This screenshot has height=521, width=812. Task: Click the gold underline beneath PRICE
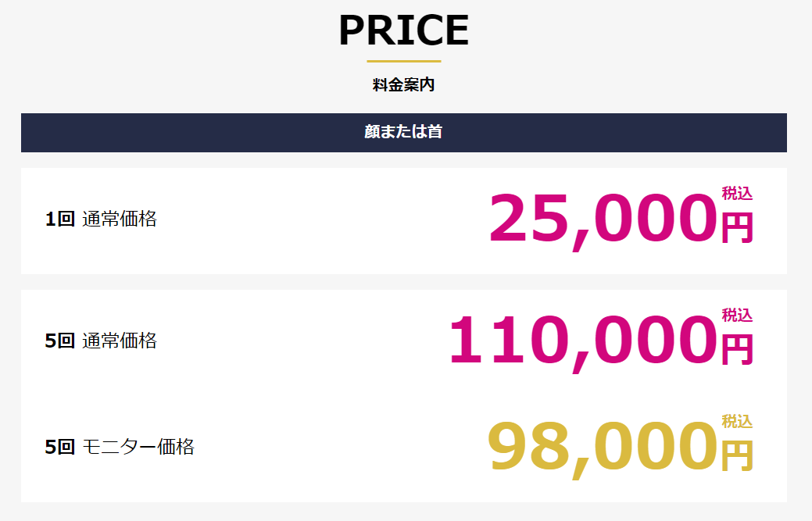(x=404, y=61)
